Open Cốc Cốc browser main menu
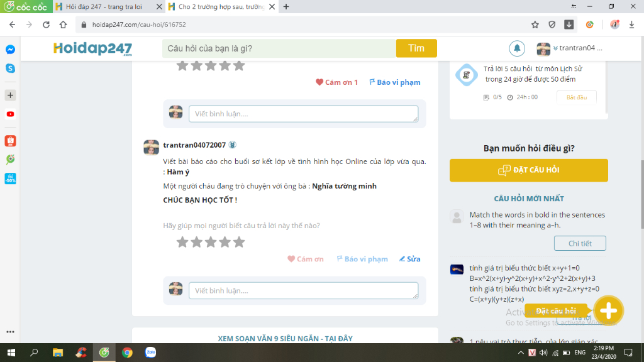The height and width of the screenshot is (362, 644). [x=26, y=6]
